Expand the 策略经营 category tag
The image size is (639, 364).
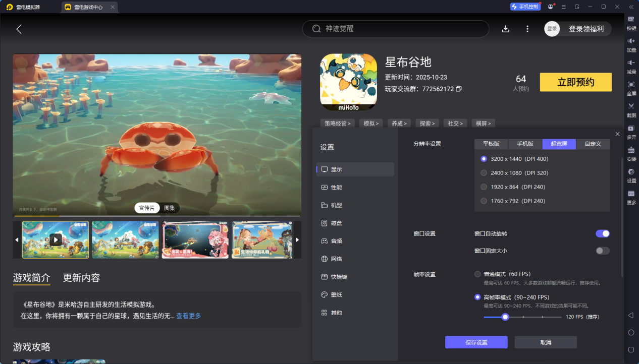[x=338, y=123]
